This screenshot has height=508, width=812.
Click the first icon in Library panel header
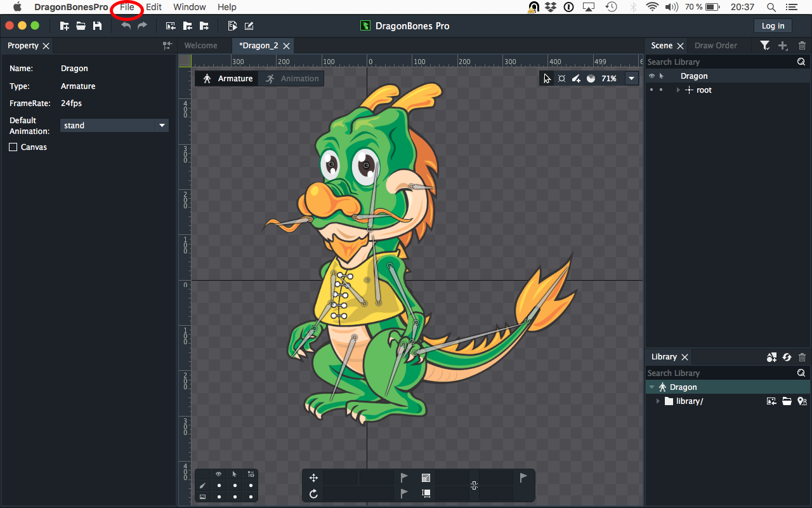coord(771,358)
